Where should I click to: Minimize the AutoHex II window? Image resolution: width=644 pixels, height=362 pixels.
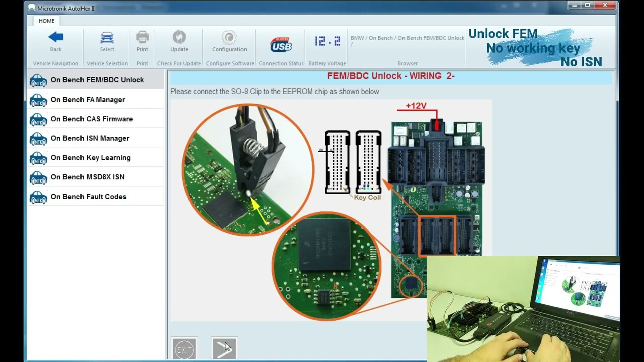click(575, 5)
